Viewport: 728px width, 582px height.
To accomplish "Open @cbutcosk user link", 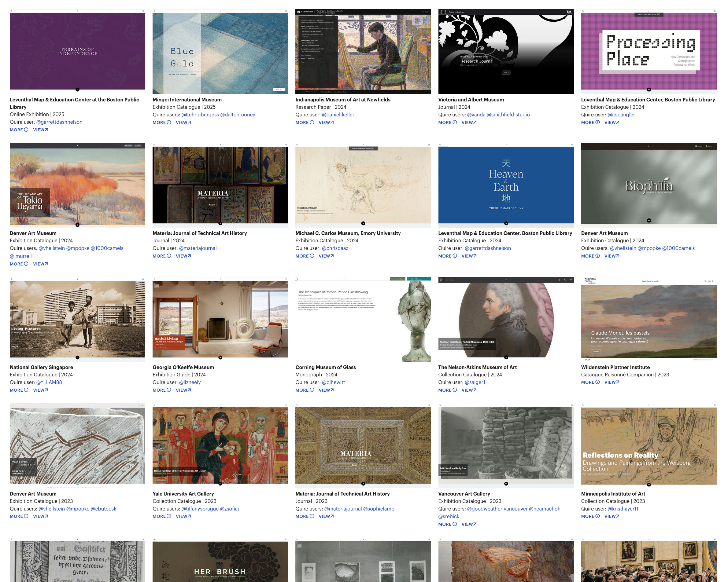I will pos(103,509).
